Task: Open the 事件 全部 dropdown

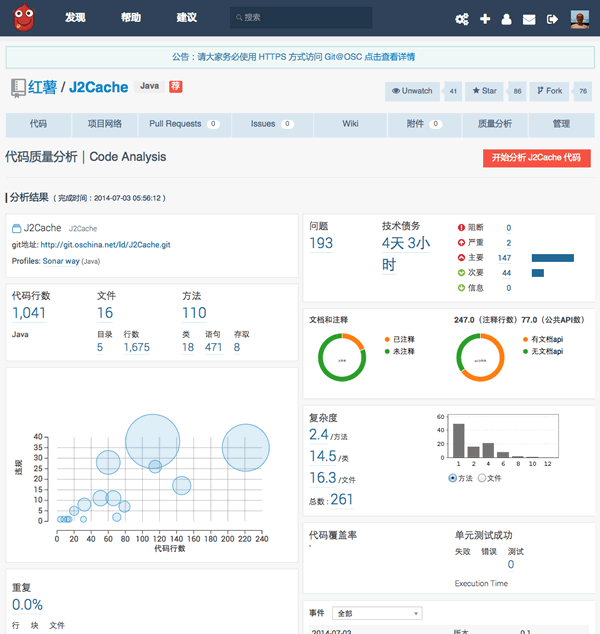Action: coord(377,613)
